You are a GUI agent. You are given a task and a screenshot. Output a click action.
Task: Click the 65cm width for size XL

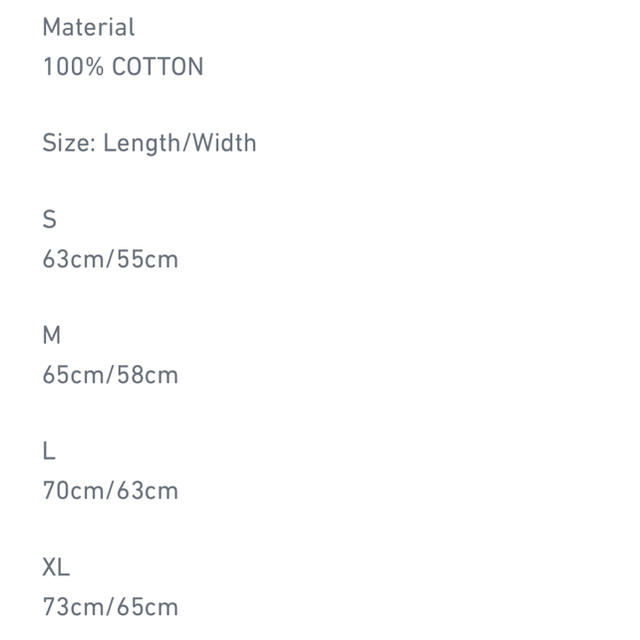coord(147,607)
